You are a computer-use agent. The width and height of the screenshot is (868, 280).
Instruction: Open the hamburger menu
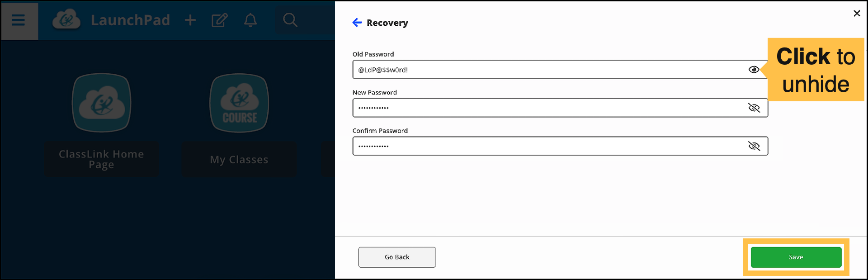(19, 20)
